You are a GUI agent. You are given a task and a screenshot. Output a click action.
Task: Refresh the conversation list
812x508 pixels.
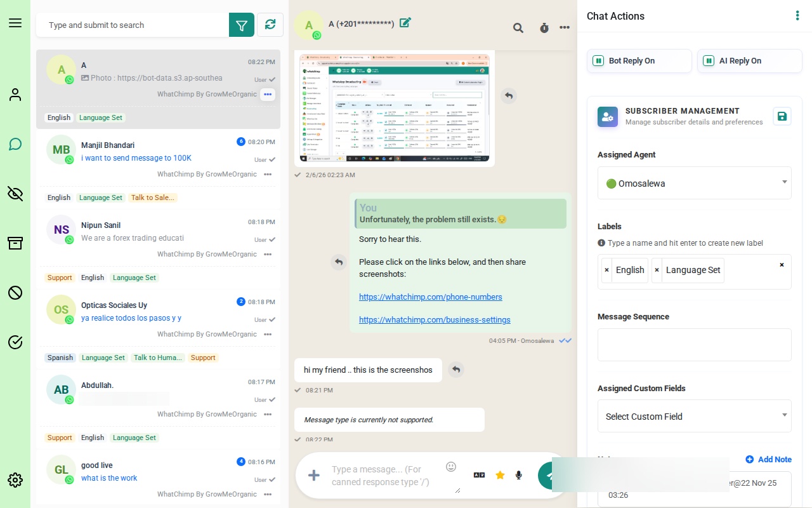(x=270, y=25)
